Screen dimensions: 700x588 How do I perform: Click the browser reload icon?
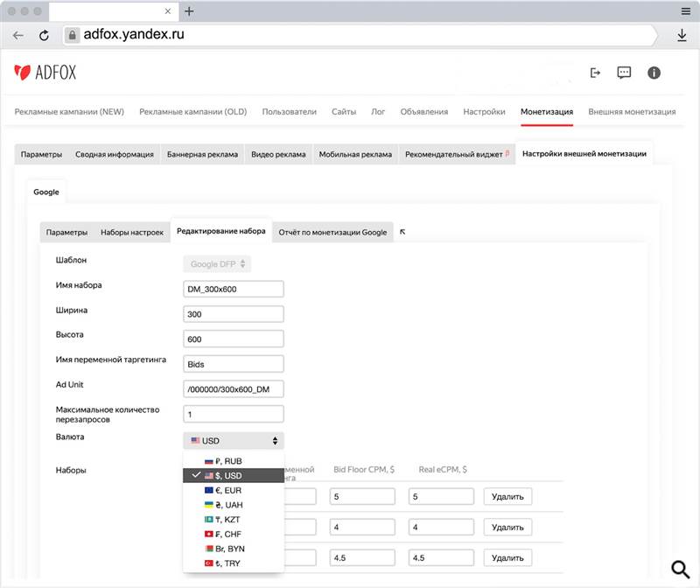click(x=44, y=35)
